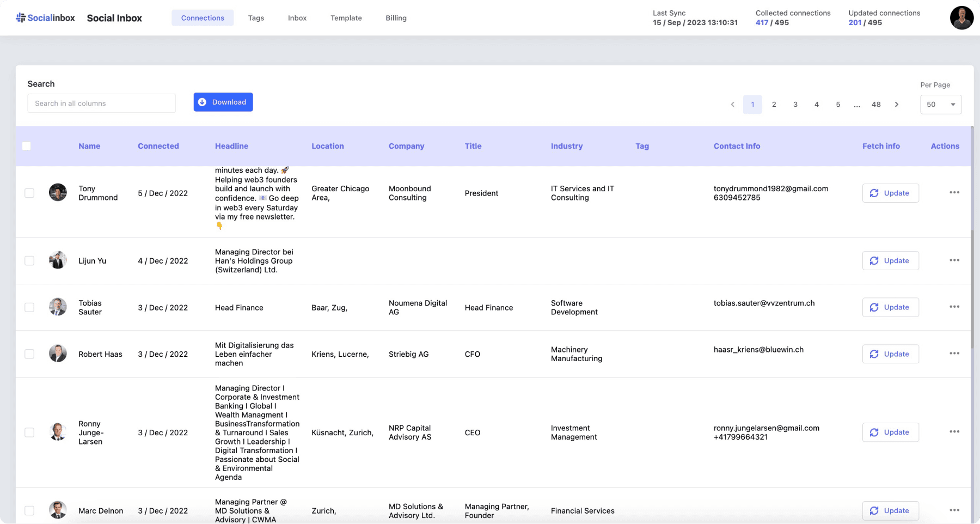Update fetch info for Tobias Sauter
This screenshot has width=980, height=524.
point(890,307)
